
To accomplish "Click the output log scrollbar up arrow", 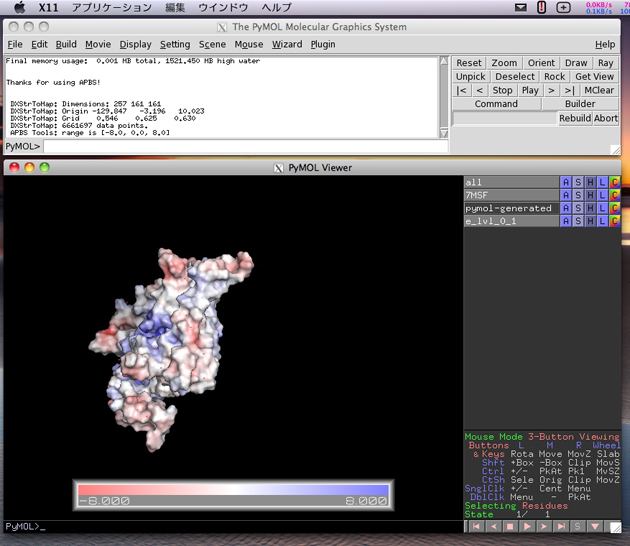I will [x=444, y=61].
